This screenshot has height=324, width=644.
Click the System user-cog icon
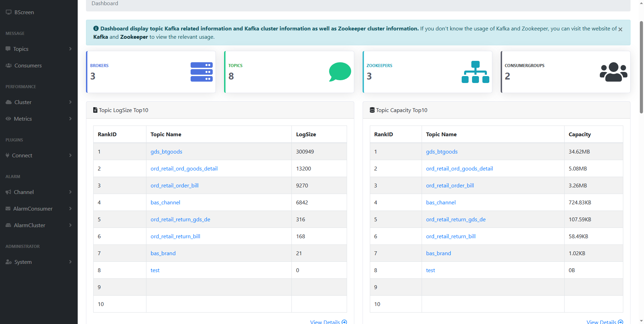click(x=9, y=262)
